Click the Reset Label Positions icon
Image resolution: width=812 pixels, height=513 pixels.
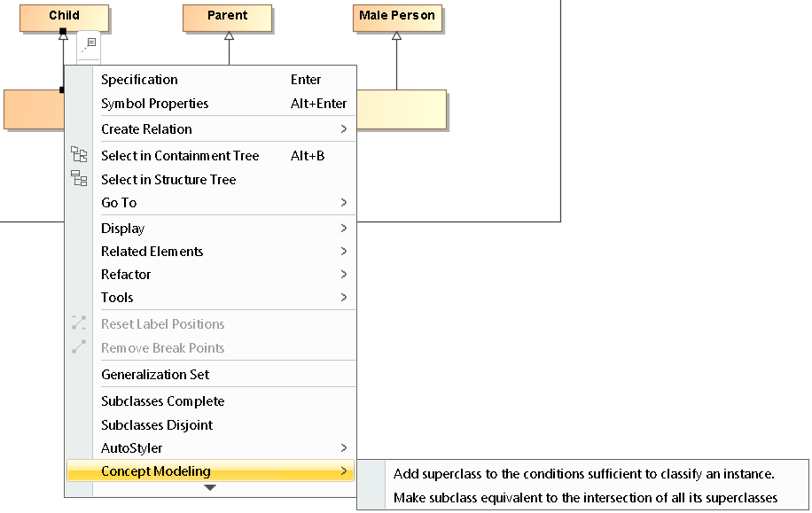pos(79,323)
